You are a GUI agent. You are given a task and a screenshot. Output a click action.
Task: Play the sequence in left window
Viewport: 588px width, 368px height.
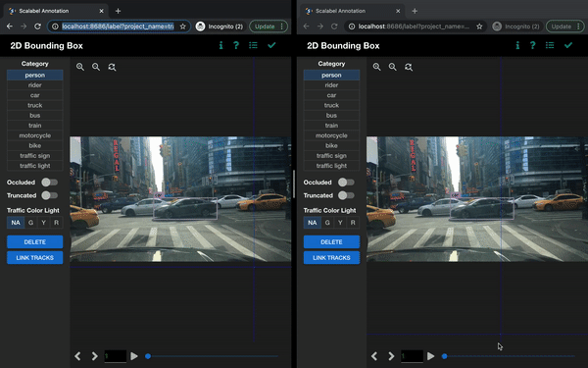(x=134, y=356)
